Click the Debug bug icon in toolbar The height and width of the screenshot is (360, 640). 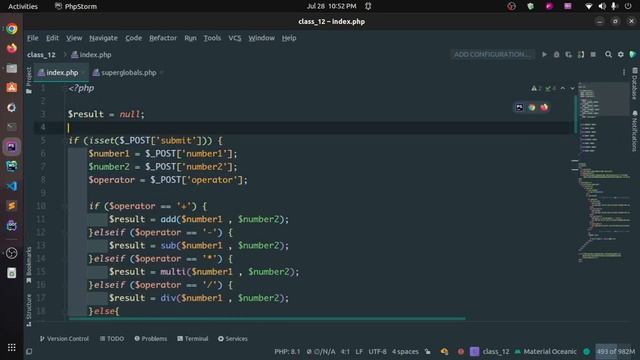556,54
